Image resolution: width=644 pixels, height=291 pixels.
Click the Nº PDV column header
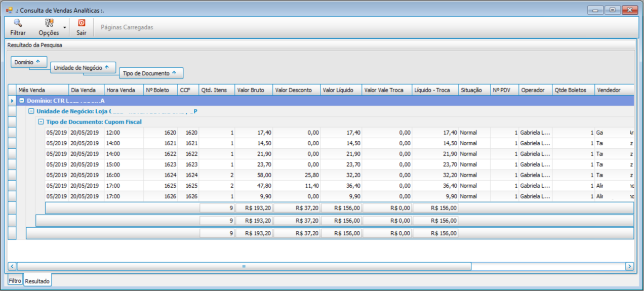(x=504, y=90)
